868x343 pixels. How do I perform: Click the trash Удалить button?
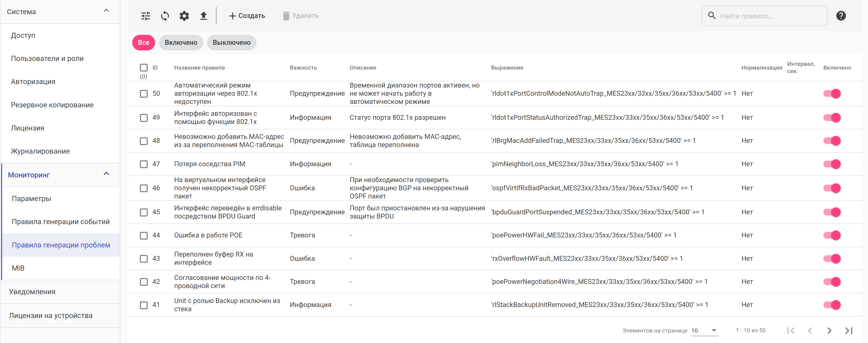click(x=301, y=16)
